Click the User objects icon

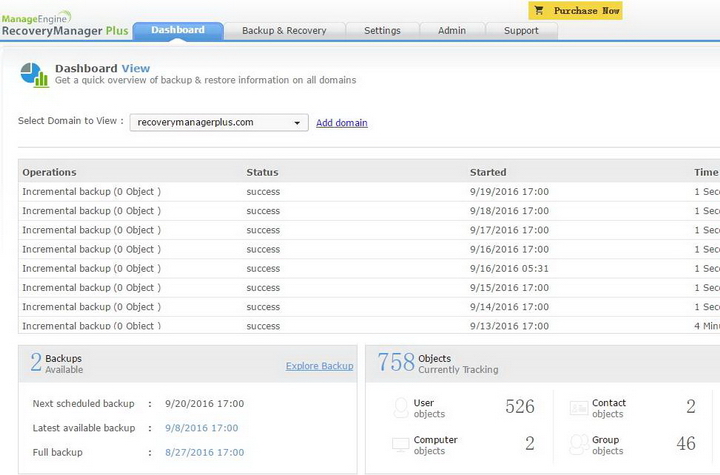(x=401, y=407)
